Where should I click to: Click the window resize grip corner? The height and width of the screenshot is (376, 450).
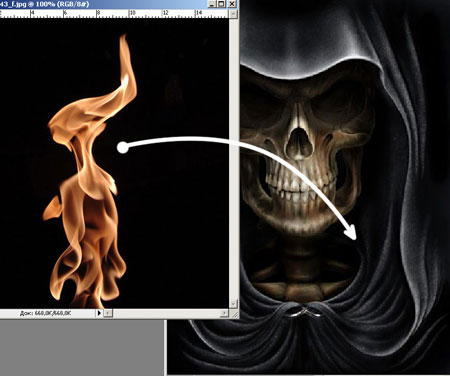(235, 314)
